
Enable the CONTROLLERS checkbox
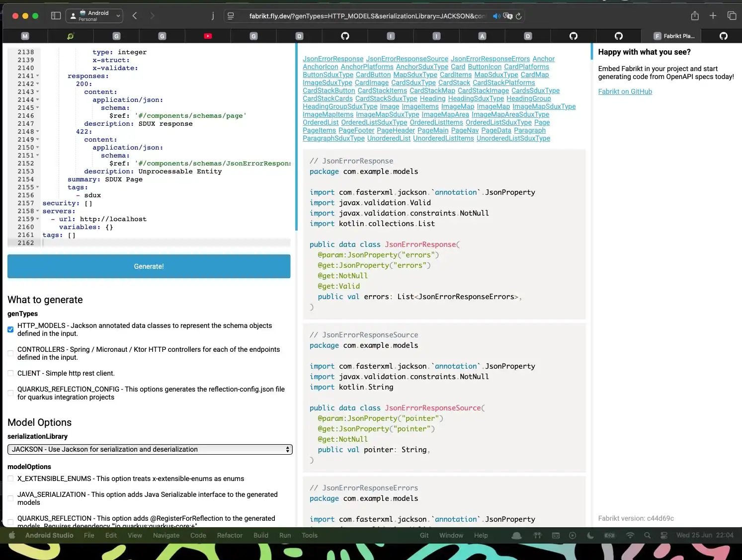10,353
